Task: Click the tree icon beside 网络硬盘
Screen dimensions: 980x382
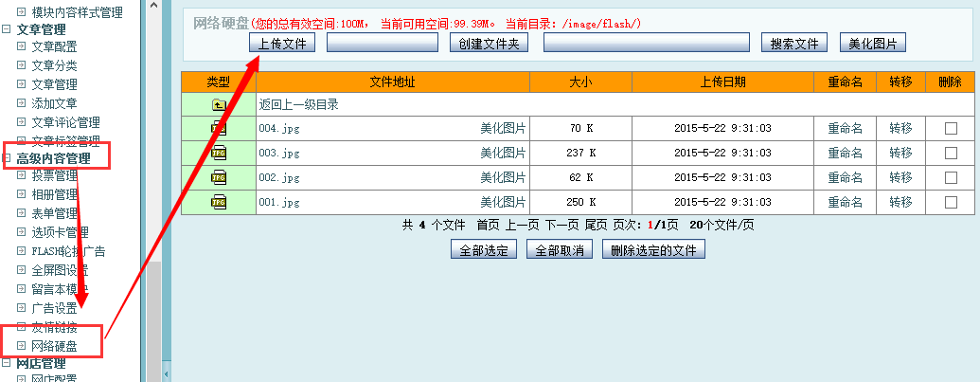Action: pyautogui.click(x=22, y=346)
